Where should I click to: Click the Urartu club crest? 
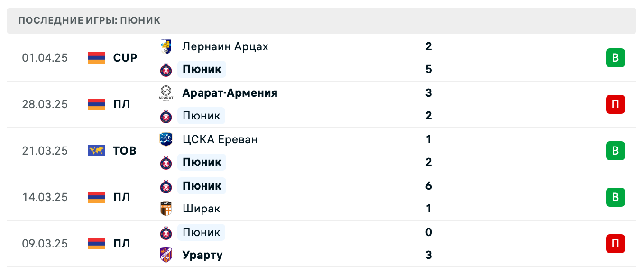tap(166, 255)
